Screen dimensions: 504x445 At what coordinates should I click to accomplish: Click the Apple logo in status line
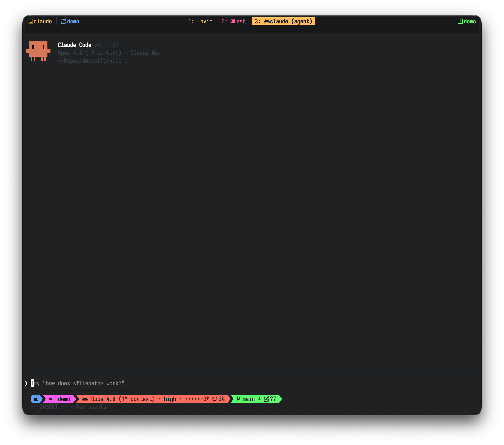(x=36, y=399)
